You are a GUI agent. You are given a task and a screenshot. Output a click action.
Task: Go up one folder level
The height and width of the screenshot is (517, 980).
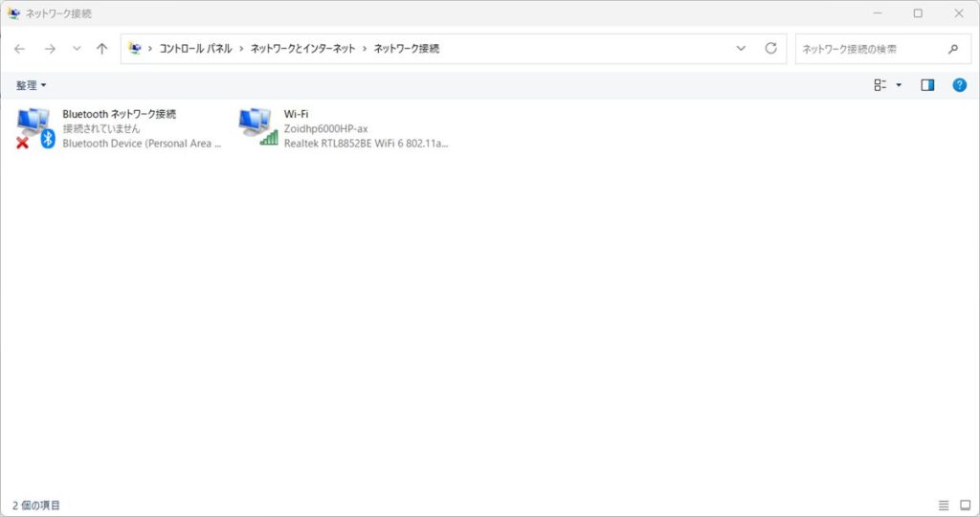pyautogui.click(x=102, y=49)
